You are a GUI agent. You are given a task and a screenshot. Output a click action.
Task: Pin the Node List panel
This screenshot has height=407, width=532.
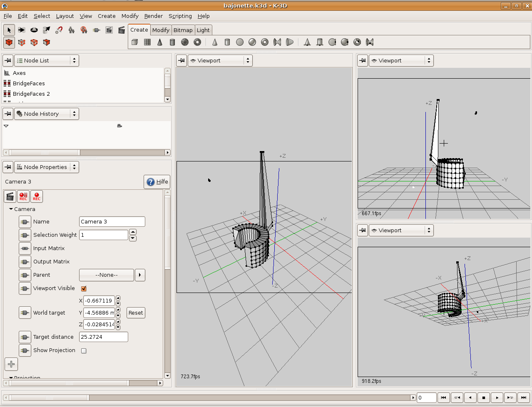[8, 60]
